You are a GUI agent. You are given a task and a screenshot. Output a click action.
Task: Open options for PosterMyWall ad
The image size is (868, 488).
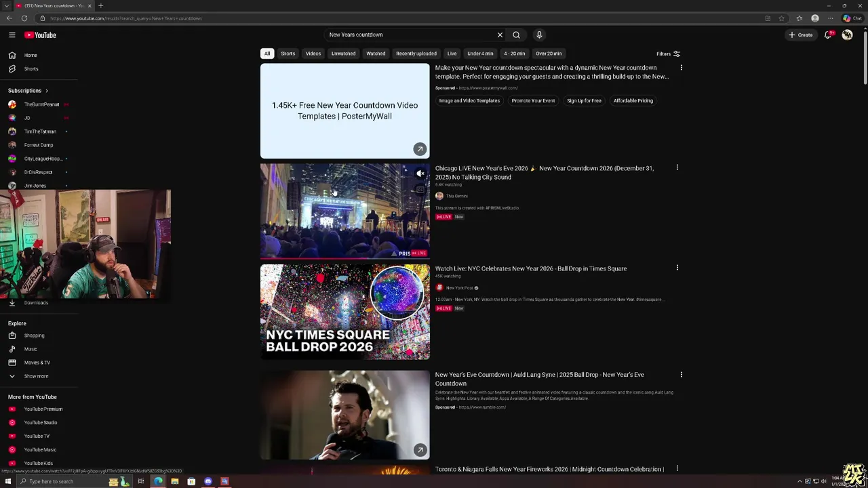click(x=681, y=68)
